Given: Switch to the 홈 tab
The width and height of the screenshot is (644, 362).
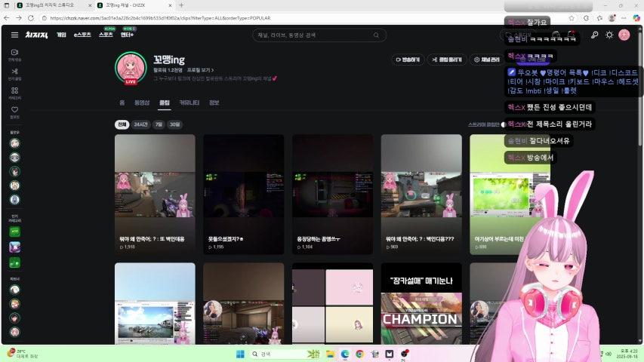Looking at the screenshot, I should pos(122,103).
